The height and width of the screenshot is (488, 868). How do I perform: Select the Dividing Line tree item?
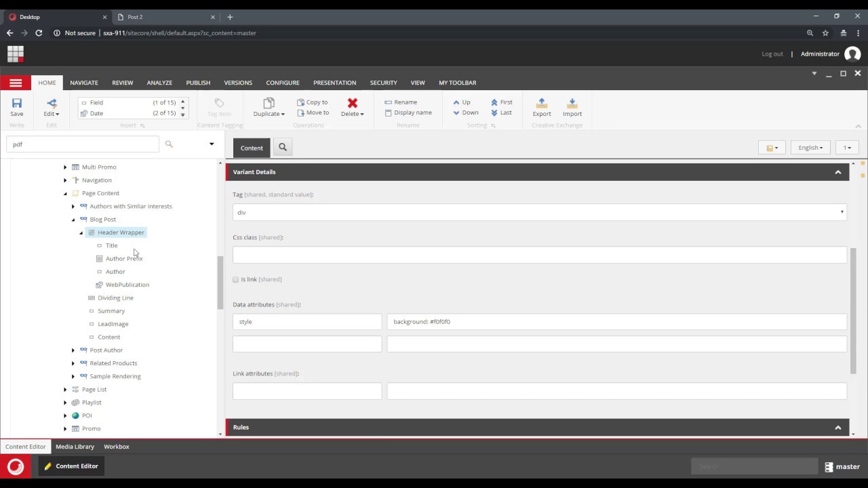click(x=115, y=298)
